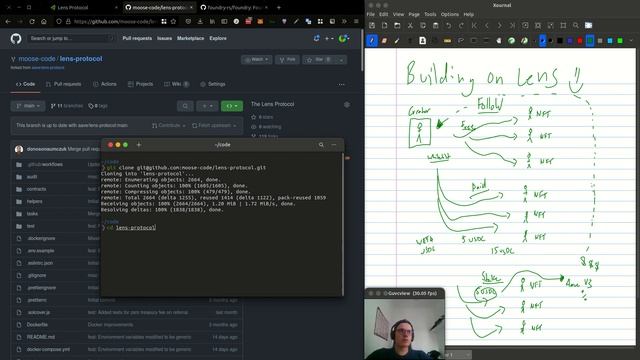Screen dimensions: 640x360
Task: Expand the Contribute dropdown
Action: click(x=169, y=125)
